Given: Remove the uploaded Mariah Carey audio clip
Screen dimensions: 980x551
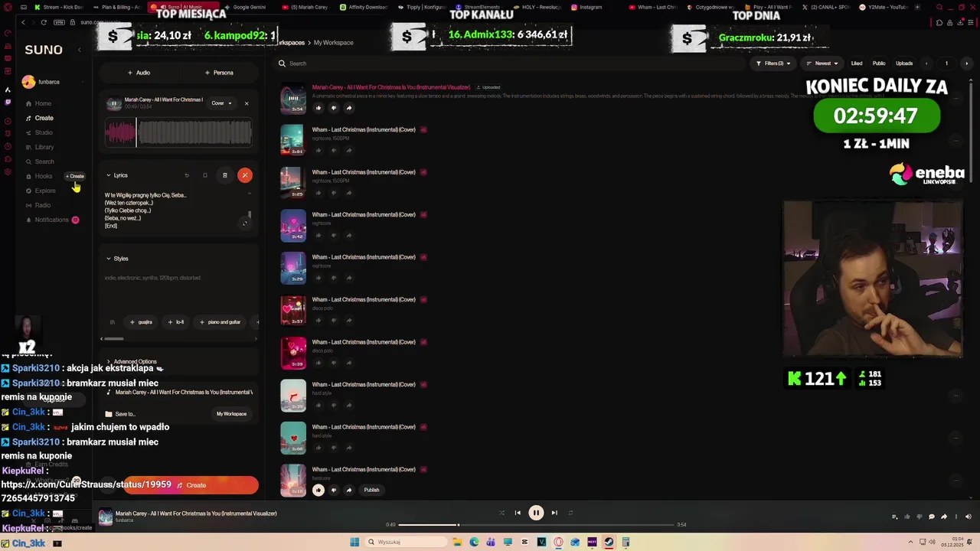Looking at the screenshot, I should tap(247, 103).
